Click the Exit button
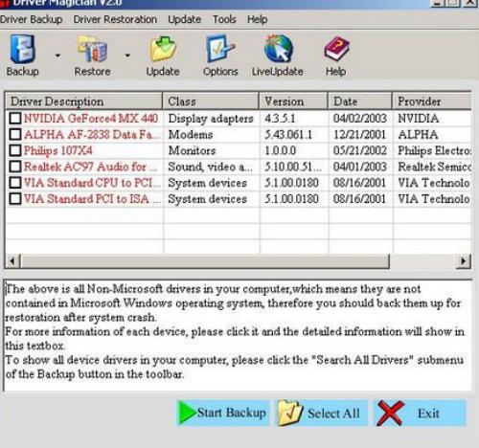Viewport: 479px width, 448px height. click(x=420, y=413)
